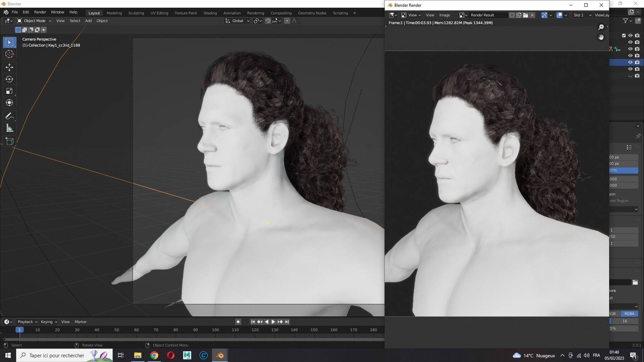
Task: Toggle the snapping magnet
Action: click(x=268, y=21)
